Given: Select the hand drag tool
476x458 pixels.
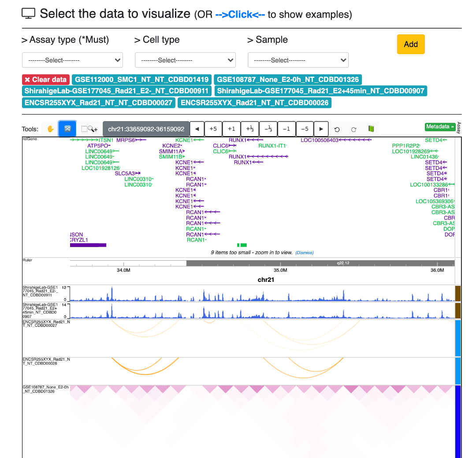Looking at the screenshot, I should [x=50, y=129].
